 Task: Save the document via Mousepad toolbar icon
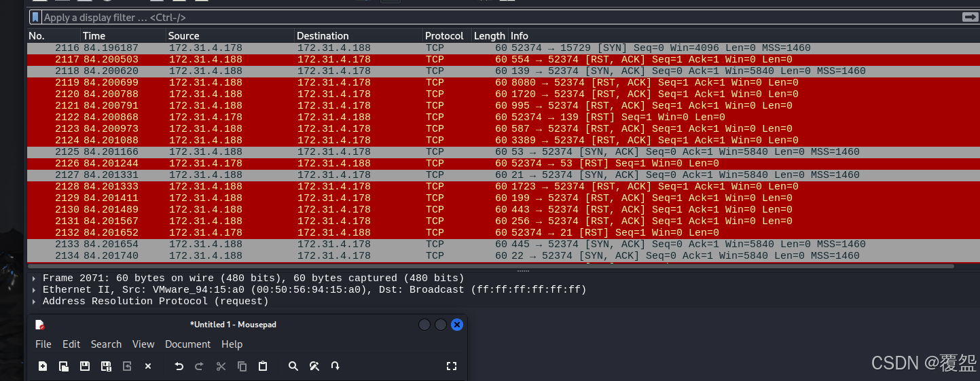(85, 366)
